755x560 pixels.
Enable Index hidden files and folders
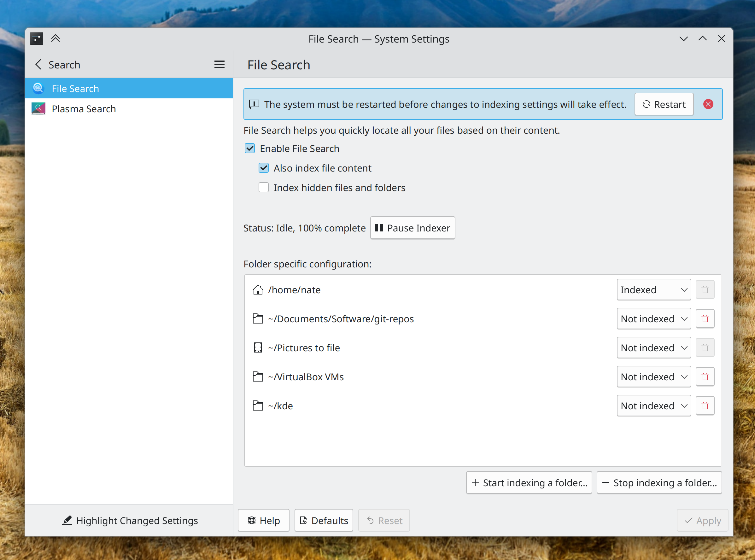click(x=263, y=188)
